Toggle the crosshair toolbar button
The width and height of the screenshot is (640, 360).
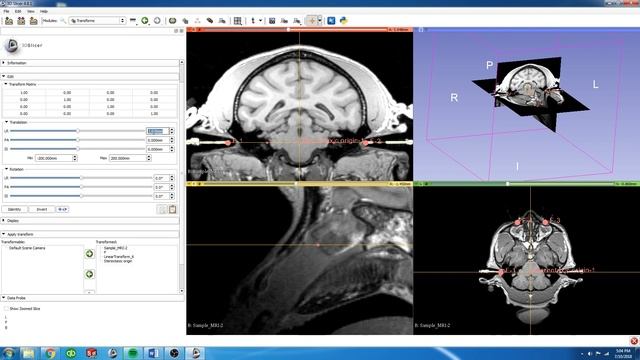pos(311,20)
